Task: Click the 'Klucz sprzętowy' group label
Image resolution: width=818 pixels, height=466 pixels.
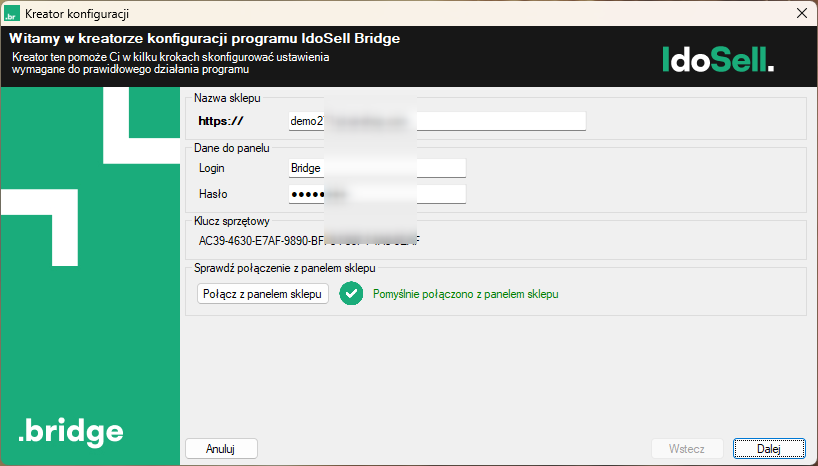Action: point(232,221)
